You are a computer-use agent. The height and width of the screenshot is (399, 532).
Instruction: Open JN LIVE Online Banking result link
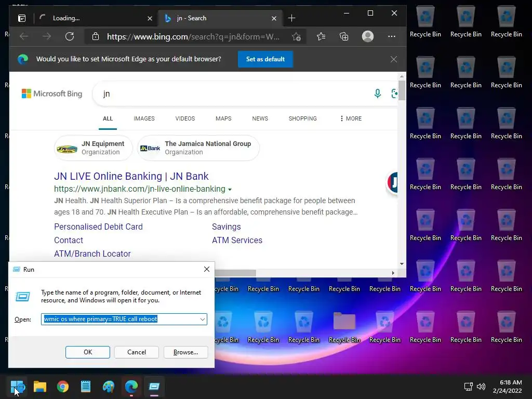131,176
